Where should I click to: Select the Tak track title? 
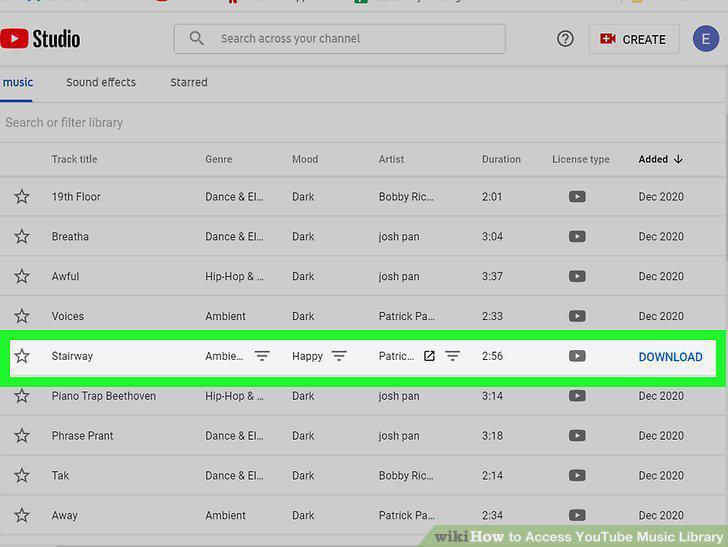[x=60, y=475]
